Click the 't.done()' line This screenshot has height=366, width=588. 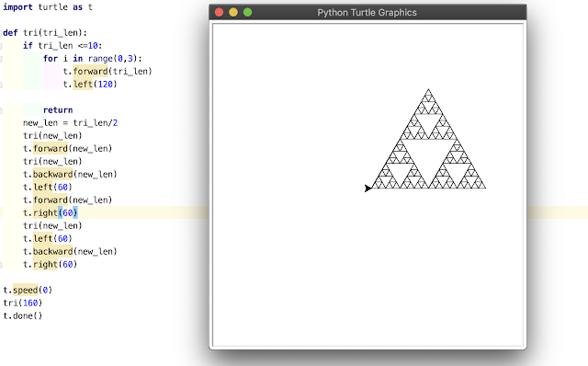(x=22, y=315)
